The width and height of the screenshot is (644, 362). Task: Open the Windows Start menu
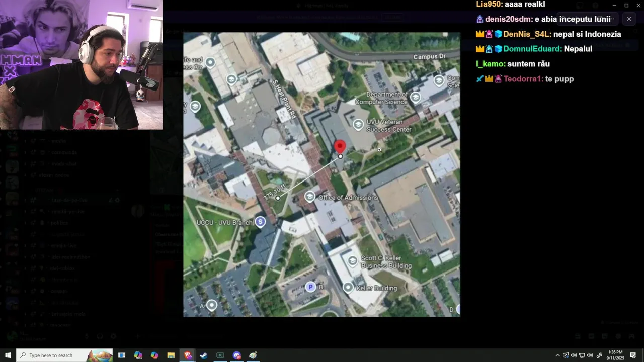8,355
